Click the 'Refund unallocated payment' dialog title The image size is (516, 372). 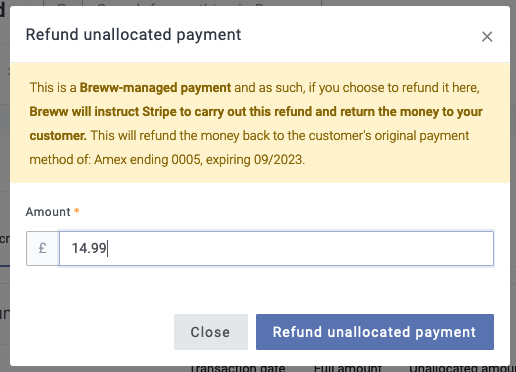tap(133, 35)
